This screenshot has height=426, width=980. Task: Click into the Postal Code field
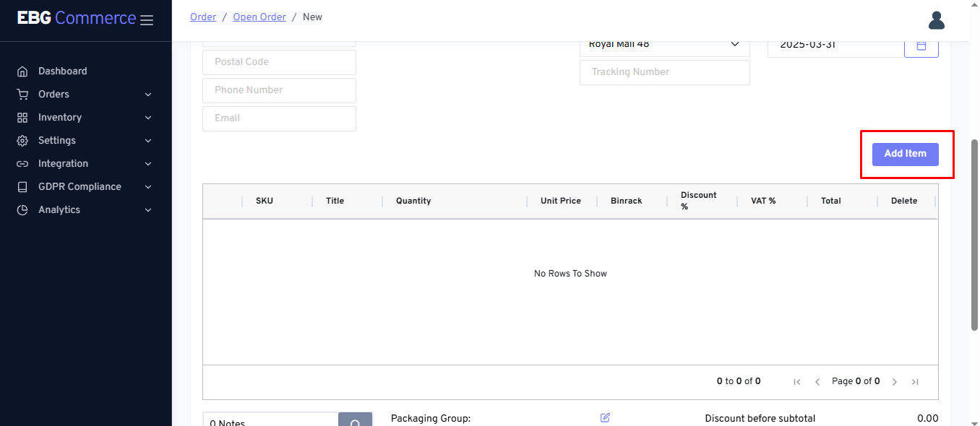coord(279,62)
